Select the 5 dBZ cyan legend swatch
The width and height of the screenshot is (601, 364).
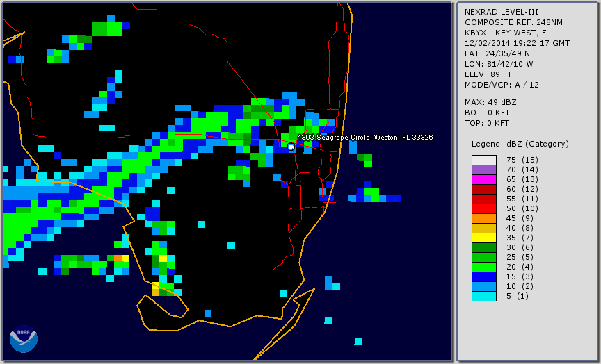click(x=483, y=296)
